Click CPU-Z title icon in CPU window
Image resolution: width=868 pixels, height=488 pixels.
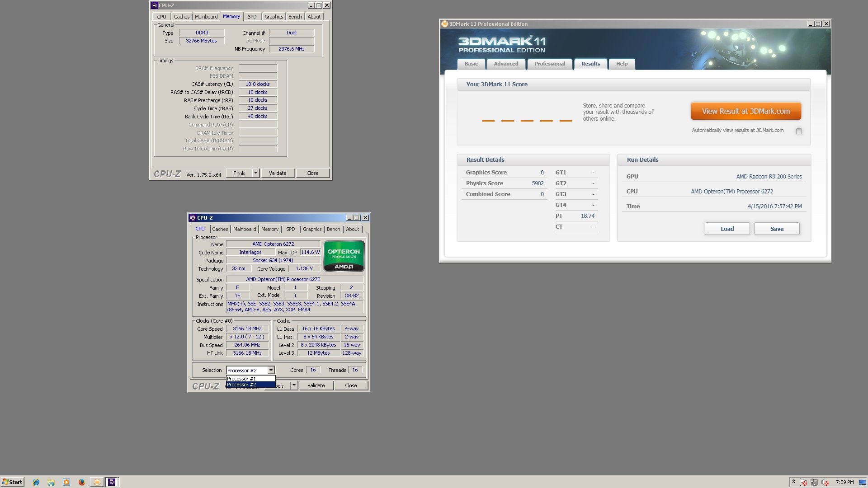tap(193, 218)
